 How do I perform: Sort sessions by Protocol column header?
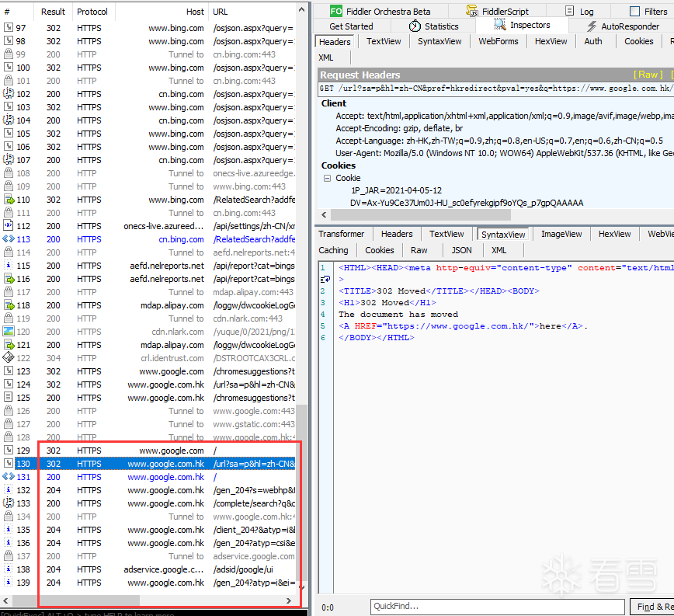pyautogui.click(x=92, y=12)
